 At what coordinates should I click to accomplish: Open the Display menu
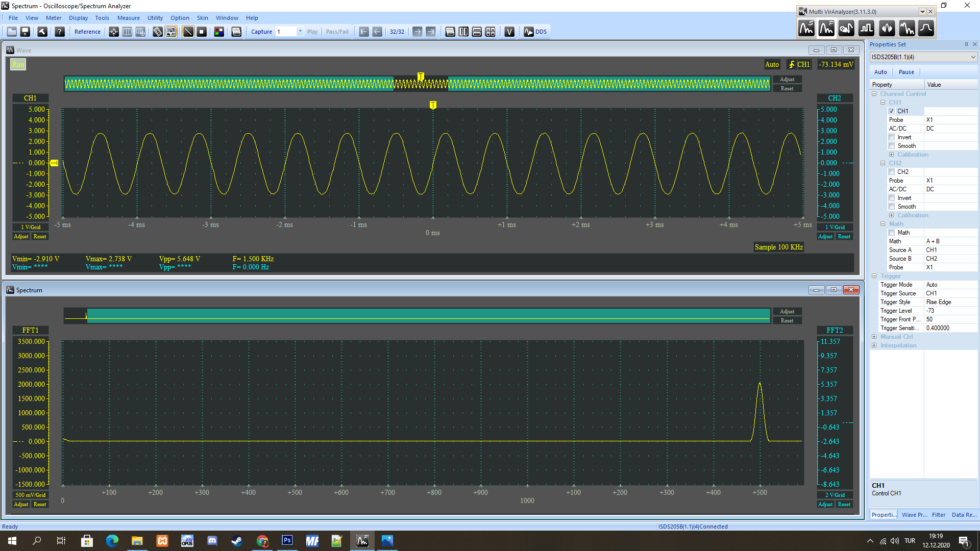(79, 18)
